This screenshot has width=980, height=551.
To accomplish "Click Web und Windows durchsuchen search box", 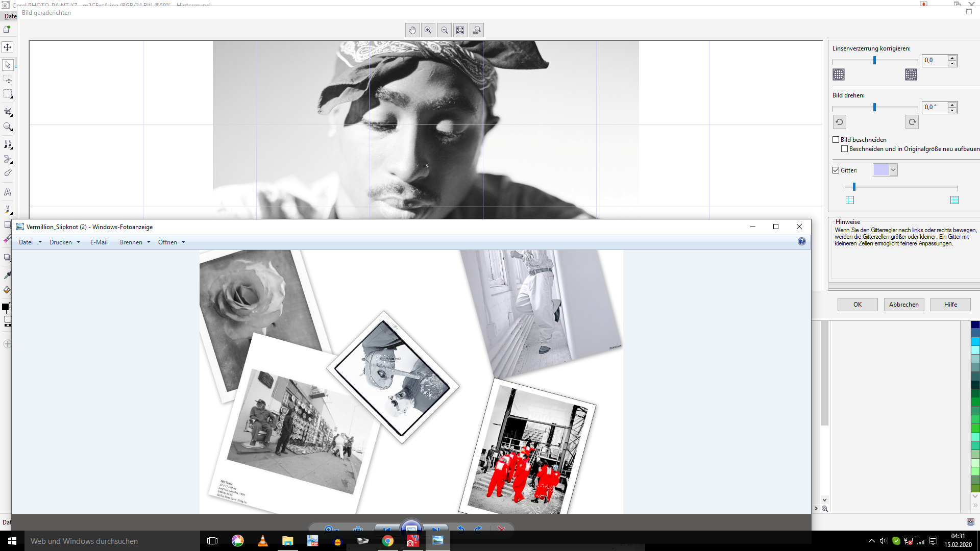I will pyautogui.click(x=112, y=541).
